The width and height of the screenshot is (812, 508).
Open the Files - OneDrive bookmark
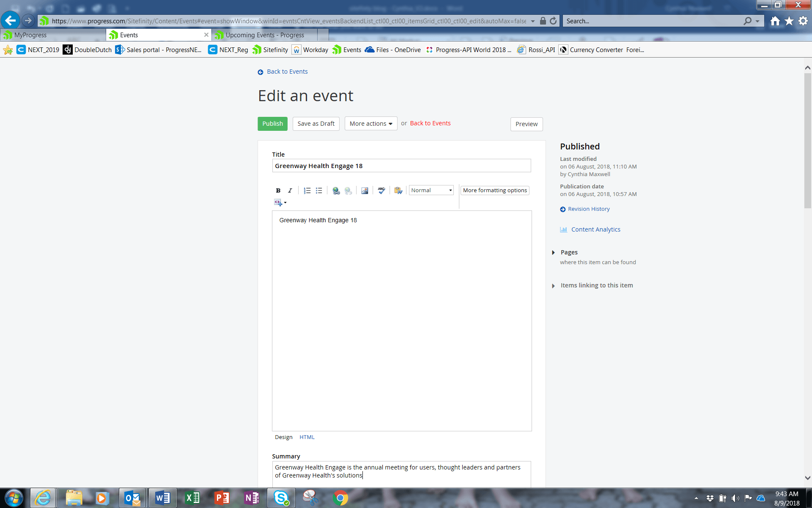(393, 50)
